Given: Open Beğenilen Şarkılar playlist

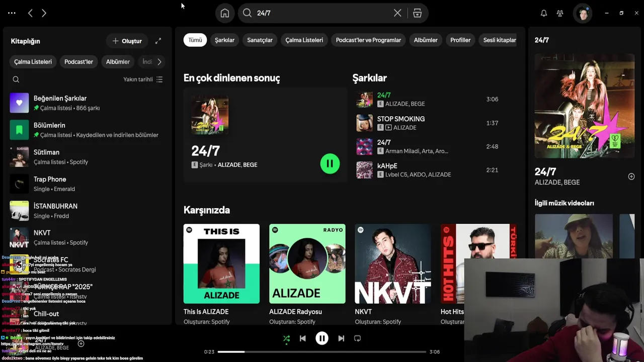Looking at the screenshot, I should (x=87, y=103).
